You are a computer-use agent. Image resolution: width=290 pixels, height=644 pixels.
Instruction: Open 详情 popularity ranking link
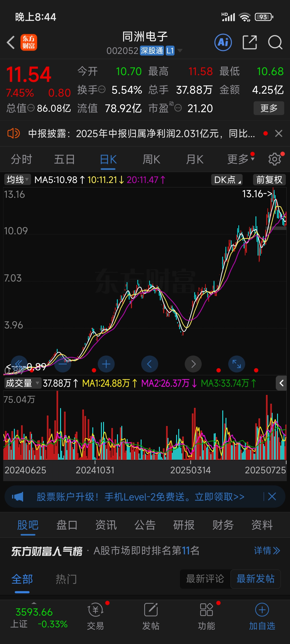[267, 551]
